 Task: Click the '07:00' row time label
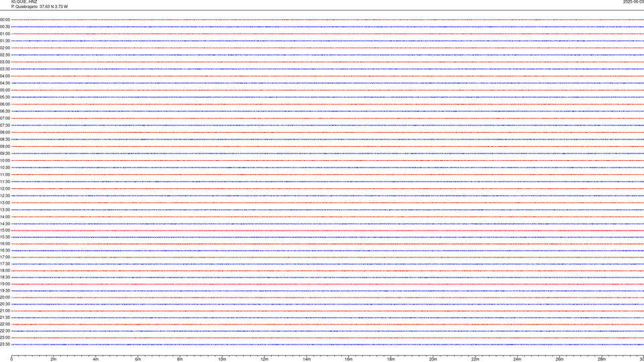[x=5, y=118]
